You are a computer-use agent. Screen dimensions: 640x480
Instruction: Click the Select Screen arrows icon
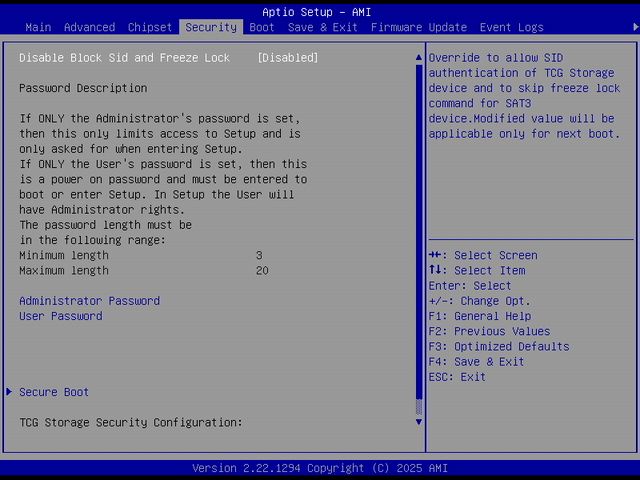[x=435, y=255]
